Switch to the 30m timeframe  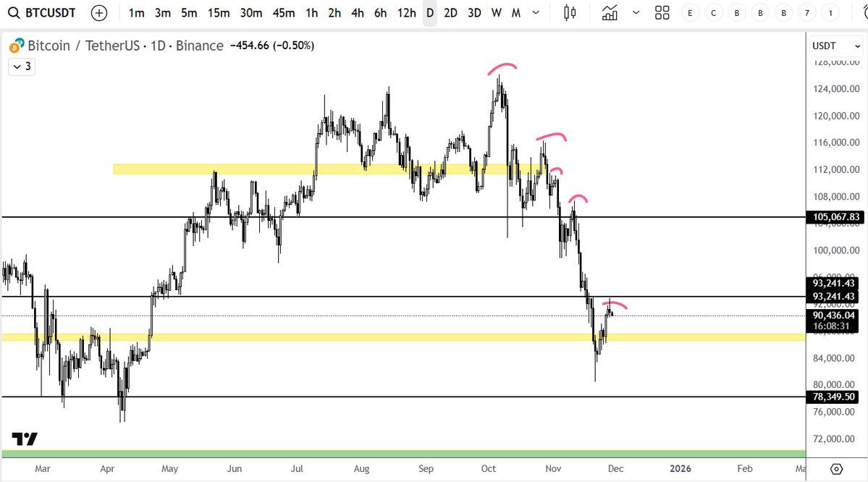[x=250, y=13]
